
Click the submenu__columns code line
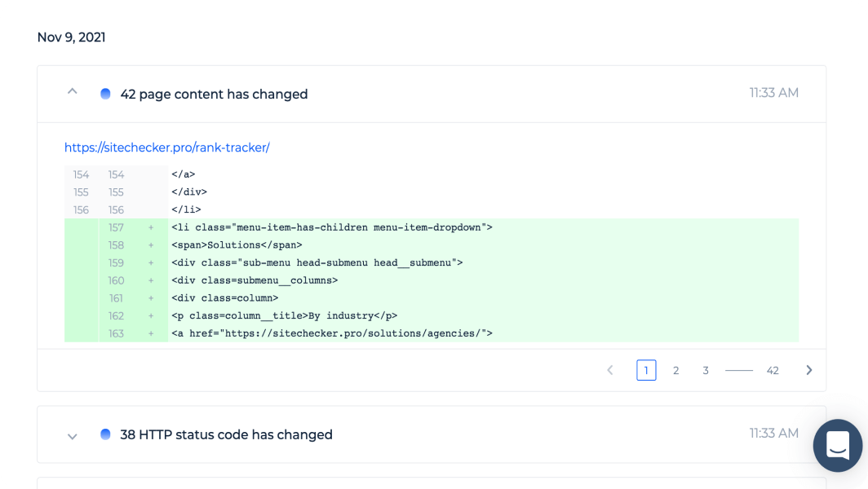coord(255,280)
